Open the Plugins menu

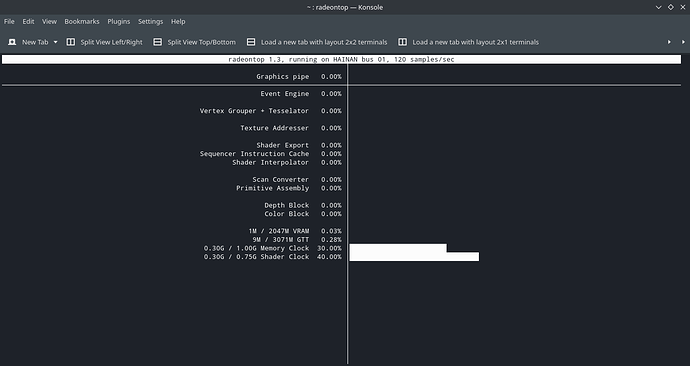(119, 21)
